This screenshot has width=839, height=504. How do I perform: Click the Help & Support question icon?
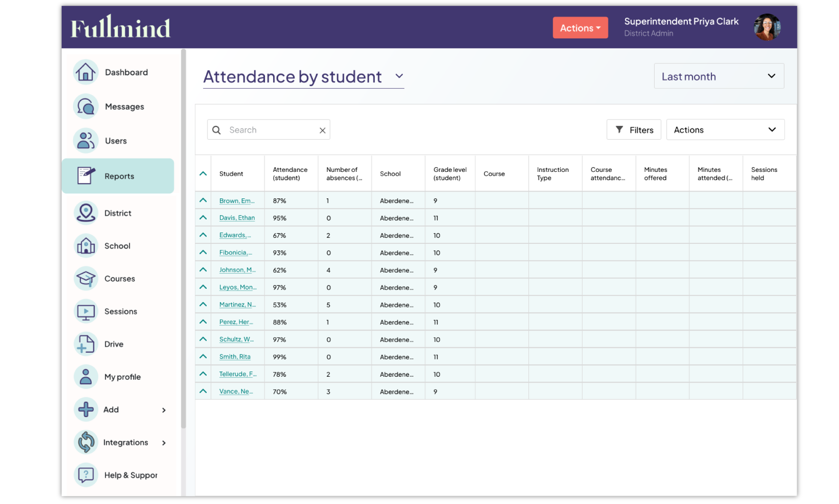pyautogui.click(x=86, y=475)
